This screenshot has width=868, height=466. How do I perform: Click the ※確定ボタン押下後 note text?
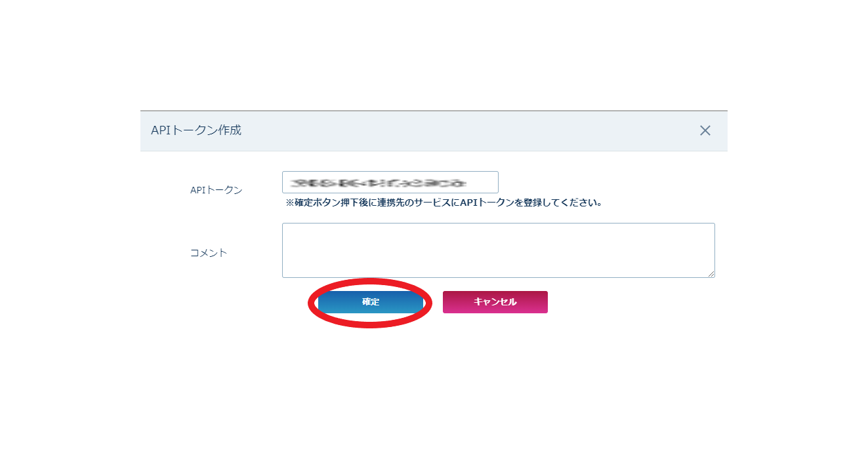(444, 203)
